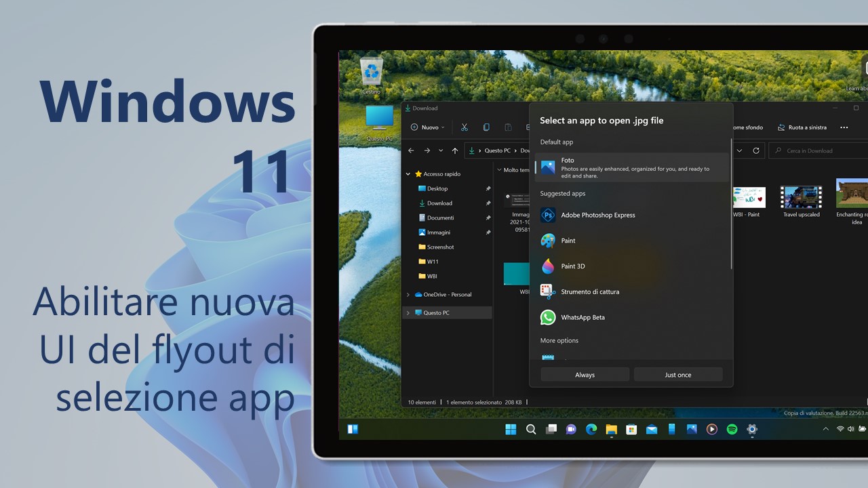This screenshot has height=488, width=868.
Task: Grab the app list scrollbar in flyout
Action: (x=731, y=203)
